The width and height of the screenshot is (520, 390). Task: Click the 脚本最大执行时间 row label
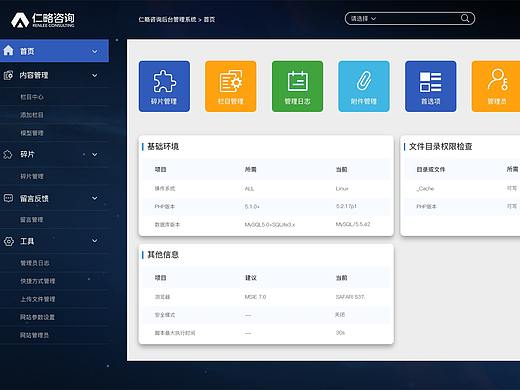175,333
